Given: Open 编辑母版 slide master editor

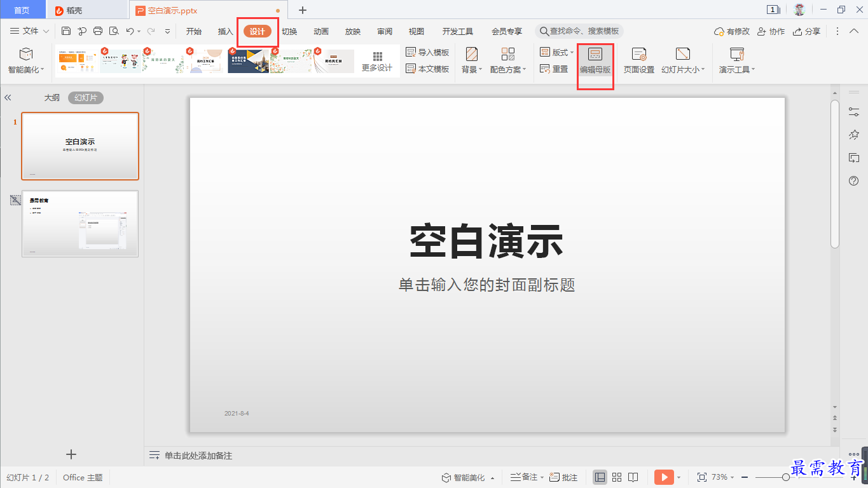Looking at the screenshot, I should [595, 61].
